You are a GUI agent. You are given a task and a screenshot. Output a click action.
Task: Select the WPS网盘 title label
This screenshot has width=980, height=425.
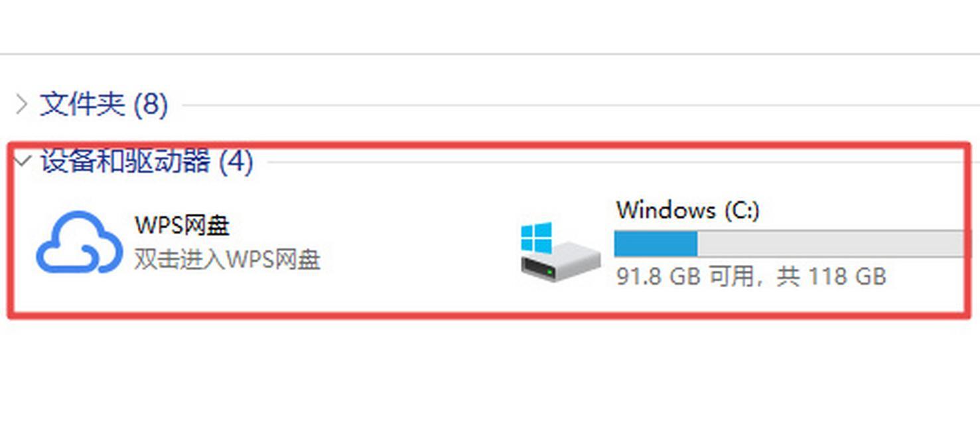182,225
